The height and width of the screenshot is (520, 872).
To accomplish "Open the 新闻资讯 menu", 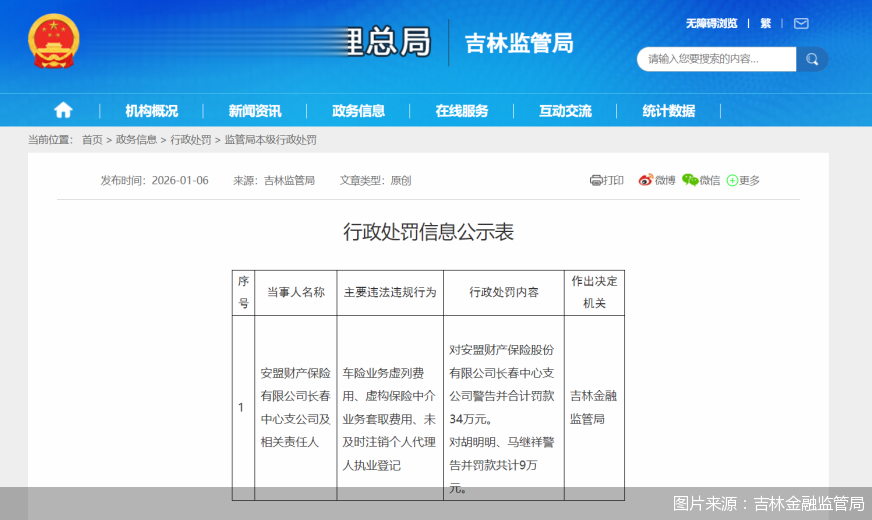I will click(x=255, y=111).
